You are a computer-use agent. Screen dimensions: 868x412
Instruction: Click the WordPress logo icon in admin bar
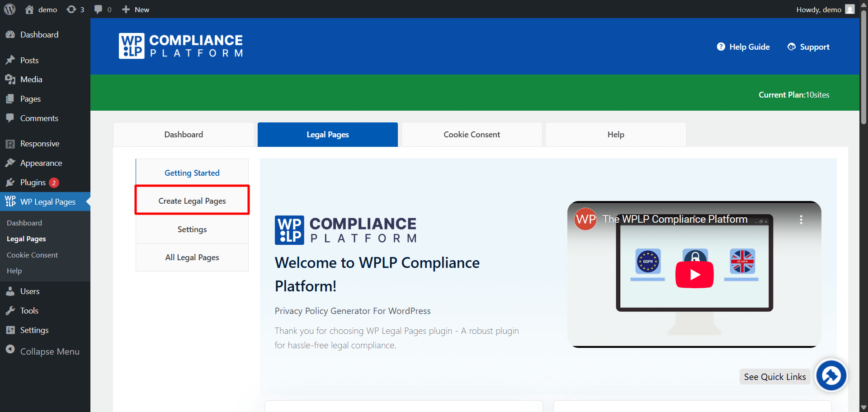[9, 9]
